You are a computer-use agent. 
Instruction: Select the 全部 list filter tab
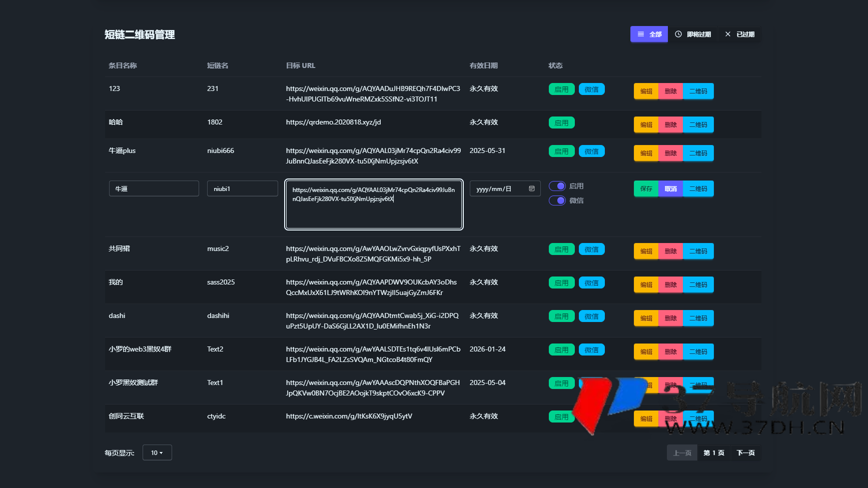click(649, 34)
